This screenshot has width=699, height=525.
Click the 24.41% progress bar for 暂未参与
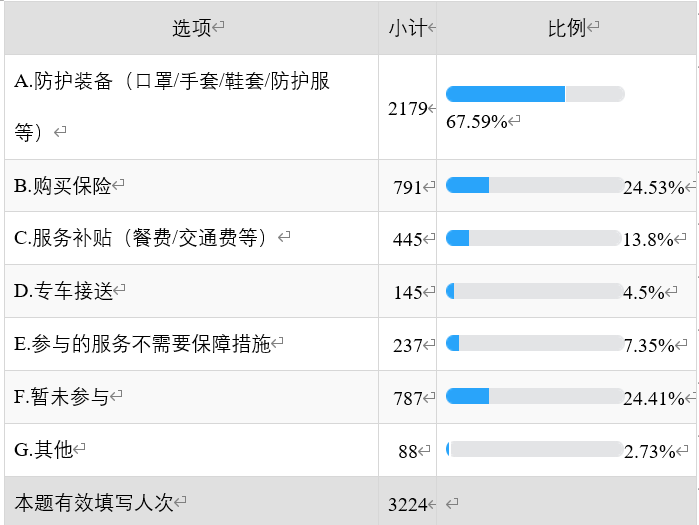coord(535,396)
